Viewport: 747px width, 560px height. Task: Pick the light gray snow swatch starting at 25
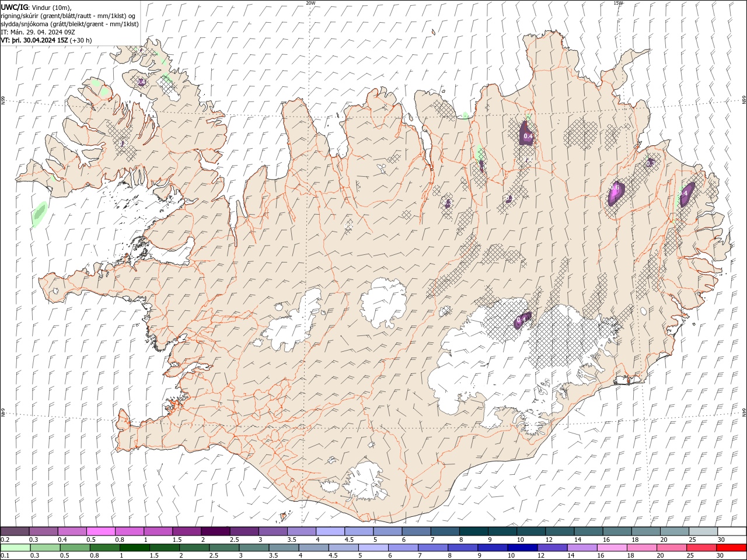pos(703,531)
